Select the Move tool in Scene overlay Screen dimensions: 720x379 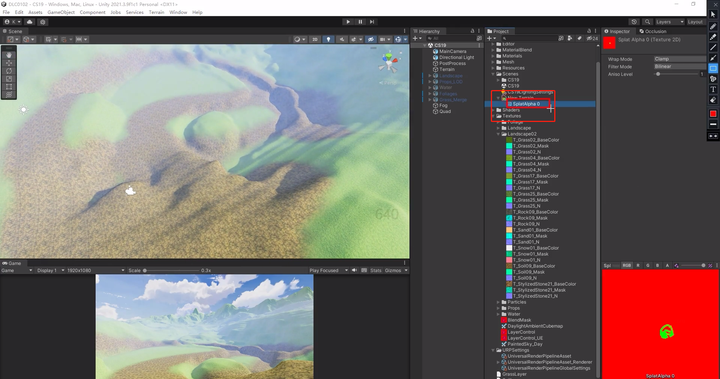[9, 63]
